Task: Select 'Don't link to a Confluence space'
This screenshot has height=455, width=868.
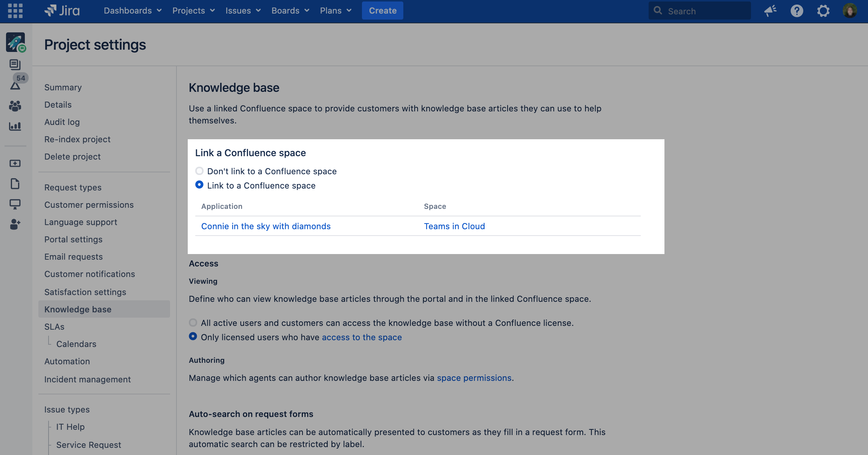Action: tap(199, 171)
